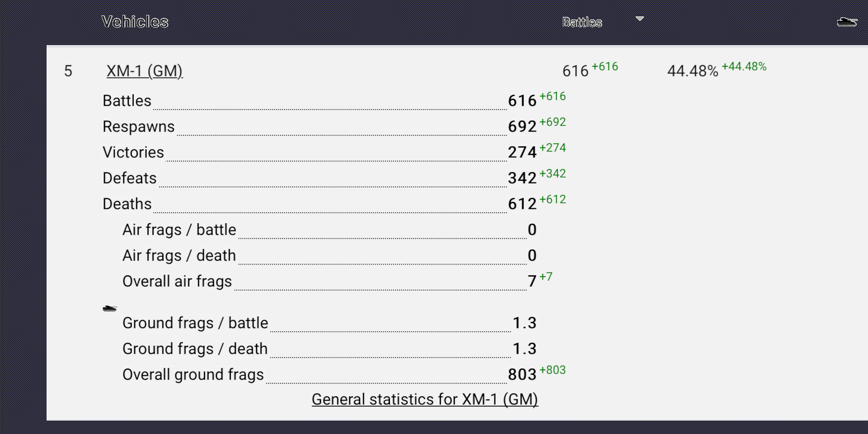Click the Air frags / death label
The height and width of the screenshot is (434, 868).
(x=179, y=256)
